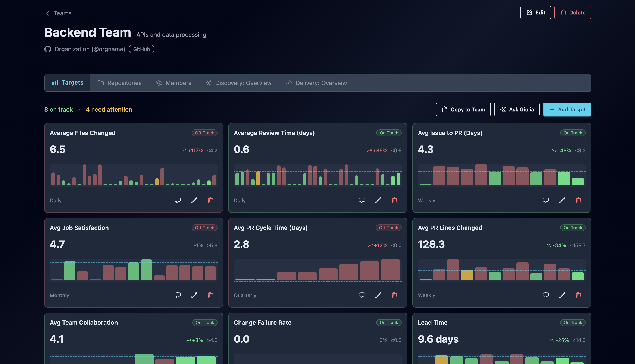Edit the Average Review Time target using pencil icon
The height and width of the screenshot is (364, 635).
point(378,200)
